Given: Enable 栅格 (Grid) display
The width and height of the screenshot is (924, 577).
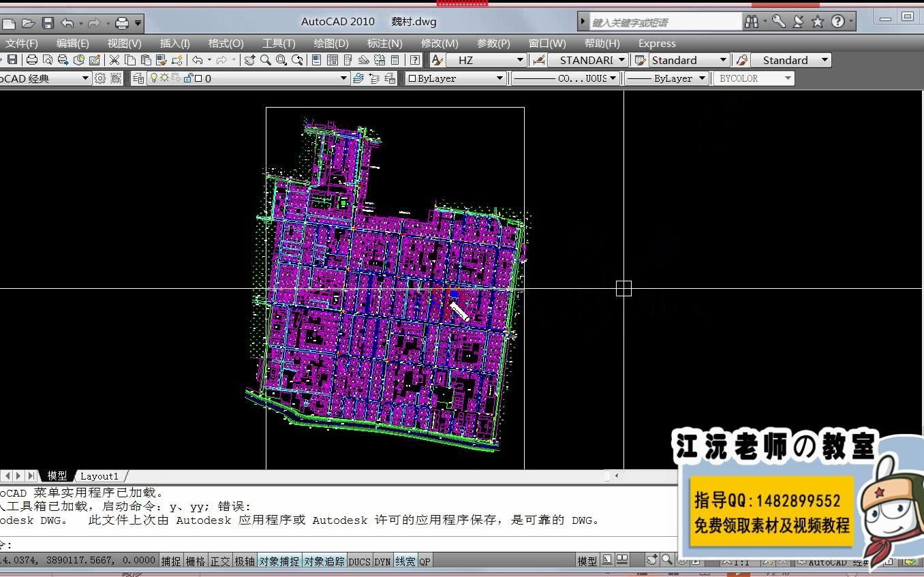Looking at the screenshot, I should (196, 561).
